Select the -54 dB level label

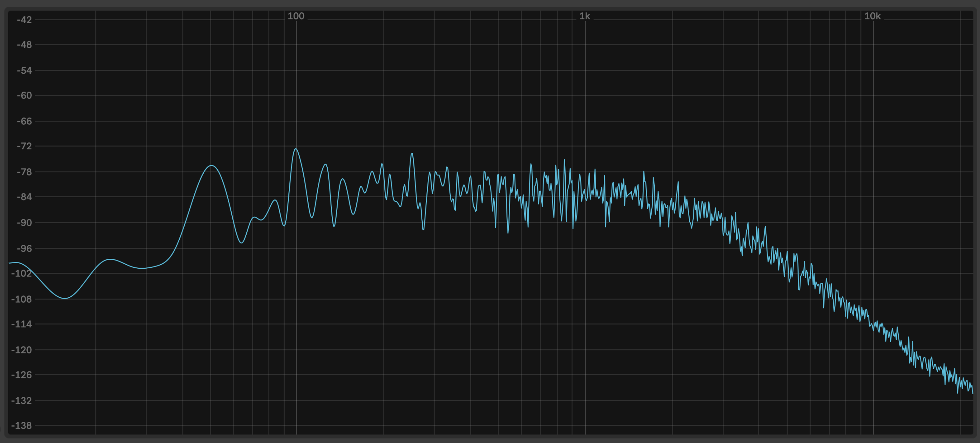coord(24,70)
